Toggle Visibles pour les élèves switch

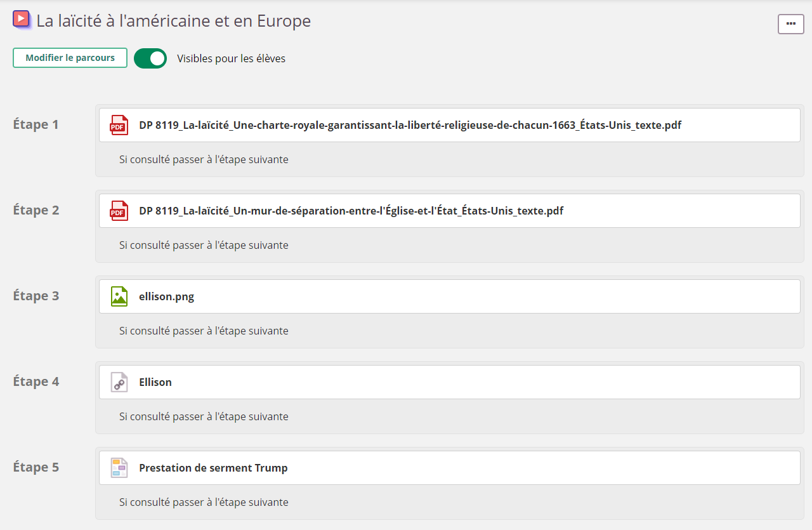coord(150,58)
